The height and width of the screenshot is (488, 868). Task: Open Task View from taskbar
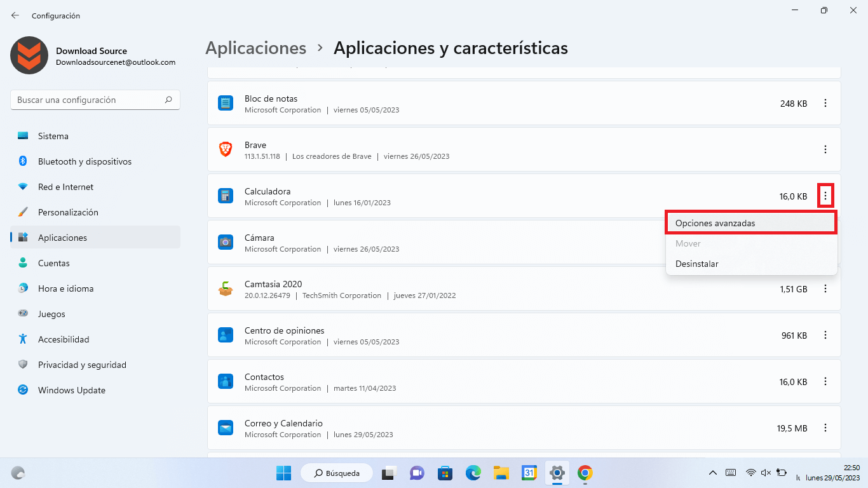388,473
